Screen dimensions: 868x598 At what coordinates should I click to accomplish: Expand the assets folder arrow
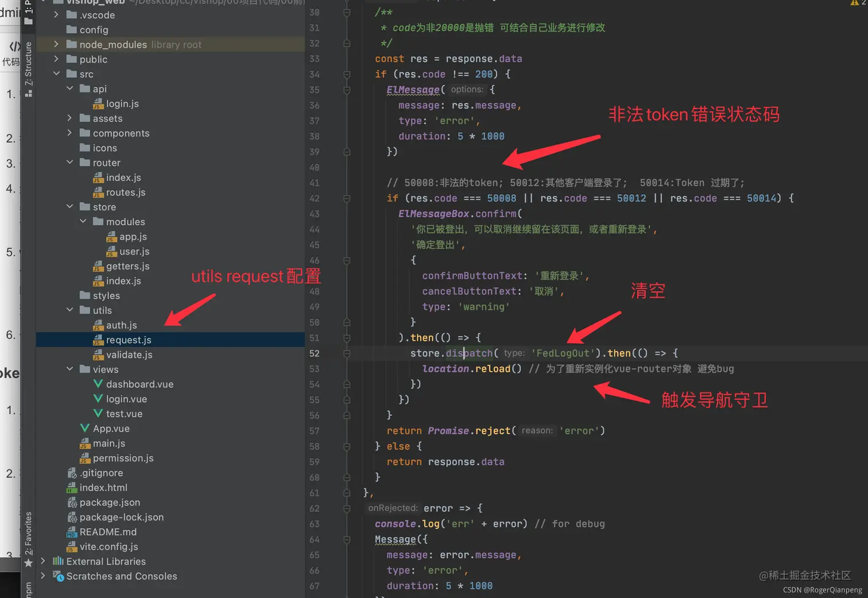[69, 118]
